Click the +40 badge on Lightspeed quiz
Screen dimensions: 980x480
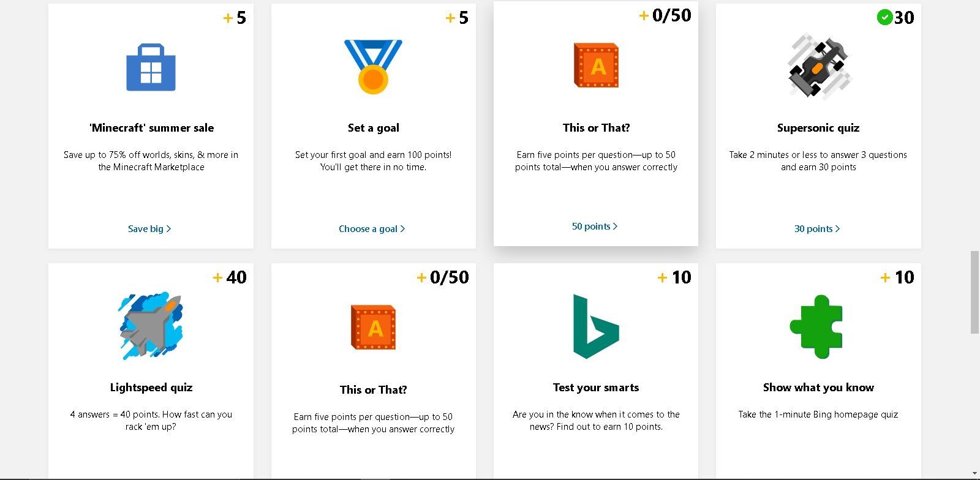[x=230, y=277]
